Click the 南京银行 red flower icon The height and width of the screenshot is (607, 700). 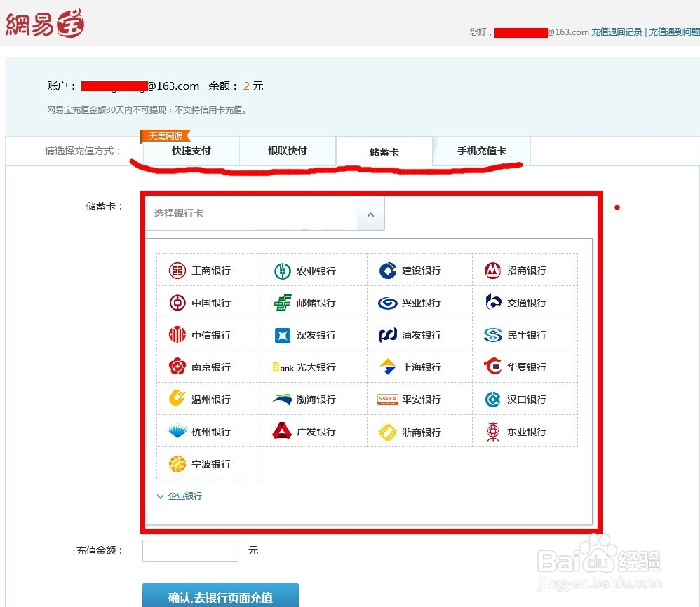tap(177, 367)
